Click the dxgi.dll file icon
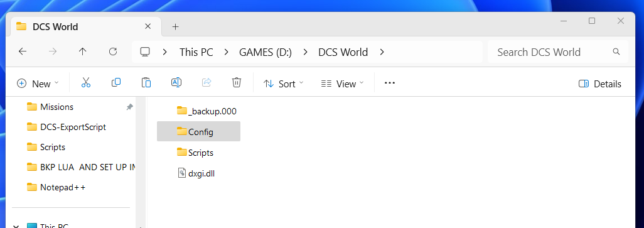644x228 pixels. pos(182,173)
